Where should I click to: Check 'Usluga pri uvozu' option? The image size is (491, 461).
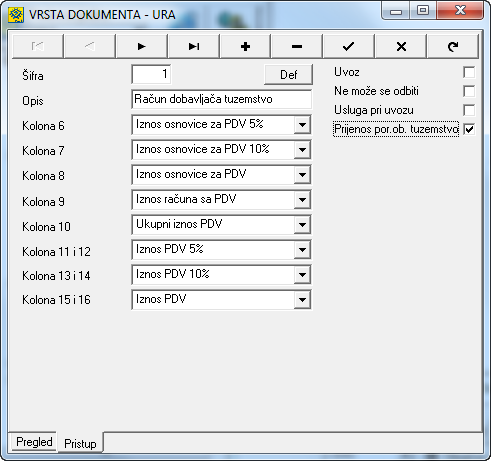click(469, 110)
